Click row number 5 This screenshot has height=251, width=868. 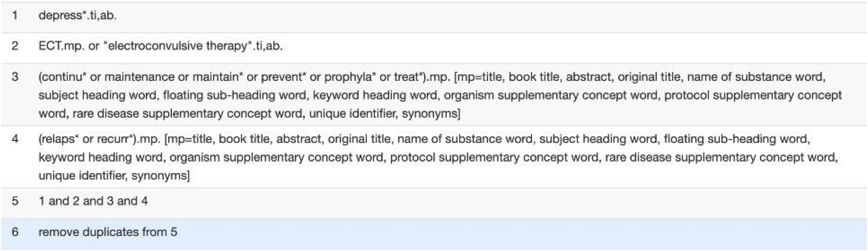[x=15, y=201]
